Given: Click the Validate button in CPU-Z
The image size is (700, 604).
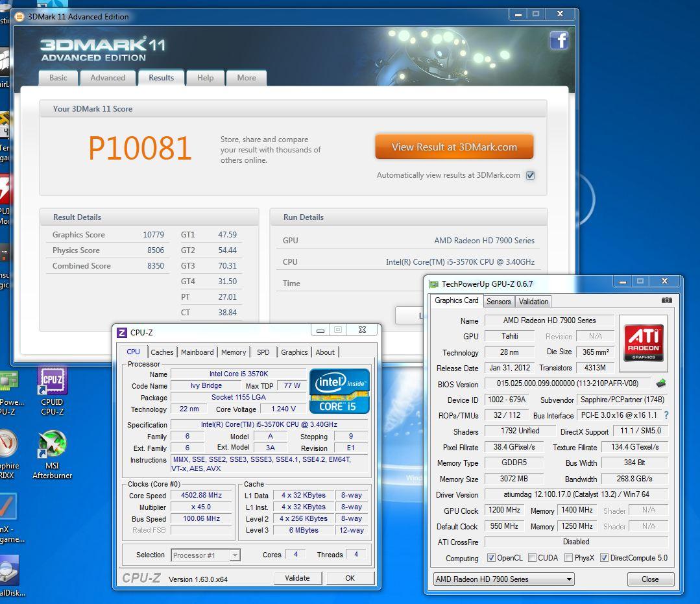Looking at the screenshot, I should (297, 578).
